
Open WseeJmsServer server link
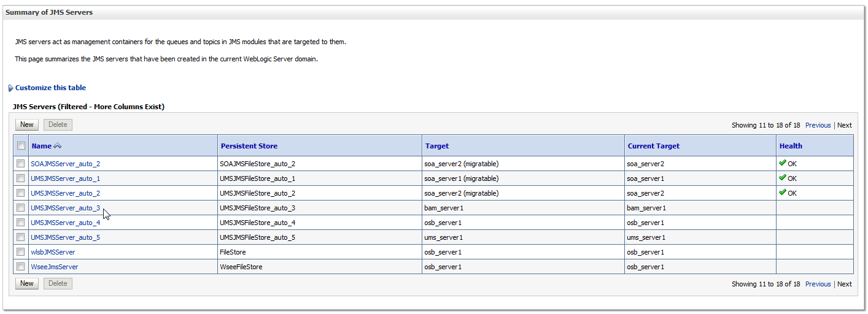[55, 267]
